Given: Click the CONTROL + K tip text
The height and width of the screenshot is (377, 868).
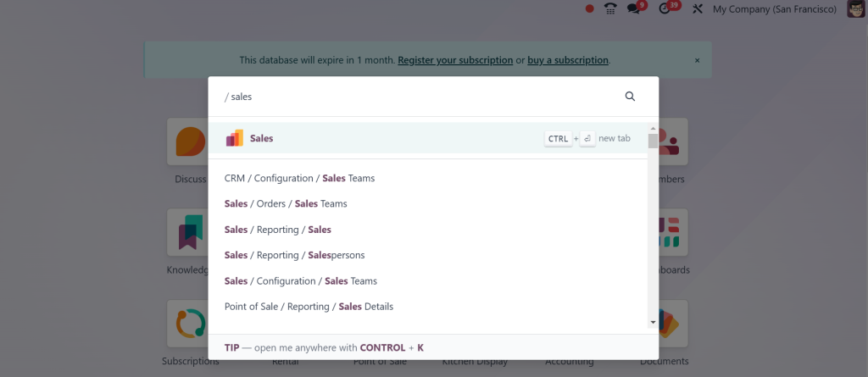Looking at the screenshot, I should click(x=392, y=347).
